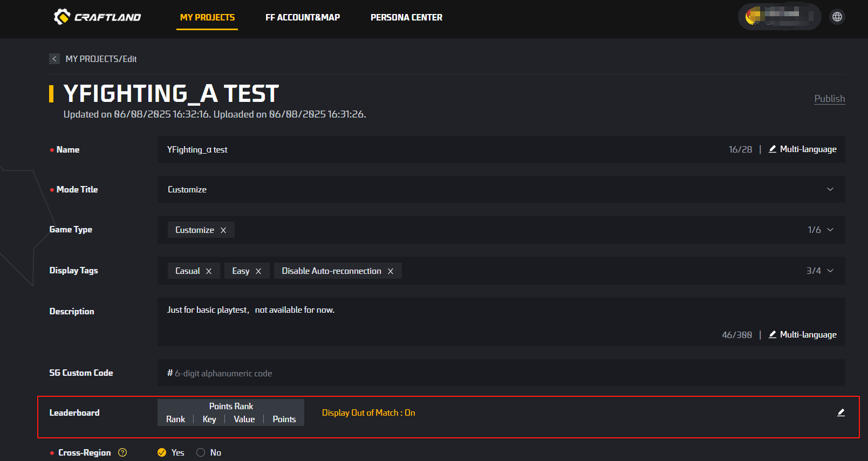Viewport: 868px width, 461px height.
Task: Click the Key column in leaderboard preview
Action: (209, 419)
